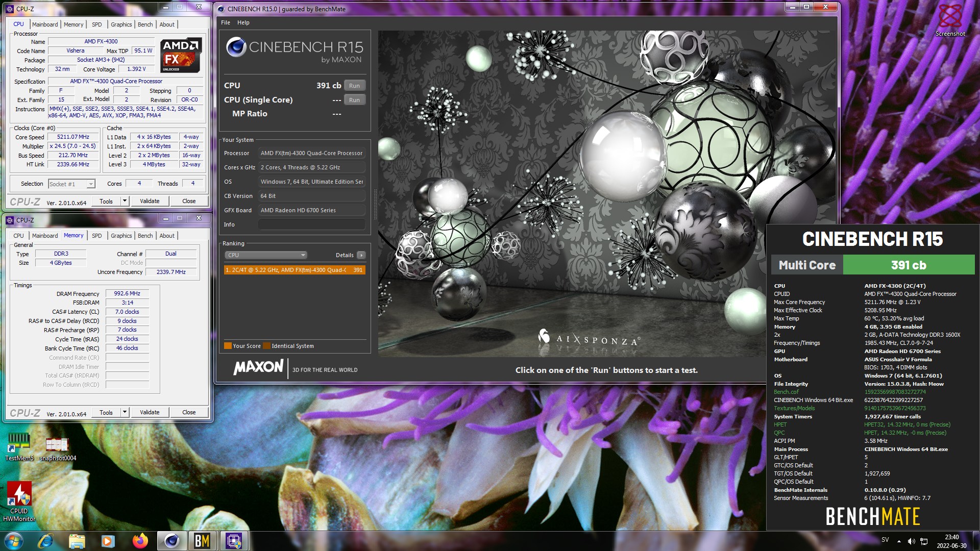
Task: Switch to SPD tab in top CPU-Z
Action: pos(97,24)
